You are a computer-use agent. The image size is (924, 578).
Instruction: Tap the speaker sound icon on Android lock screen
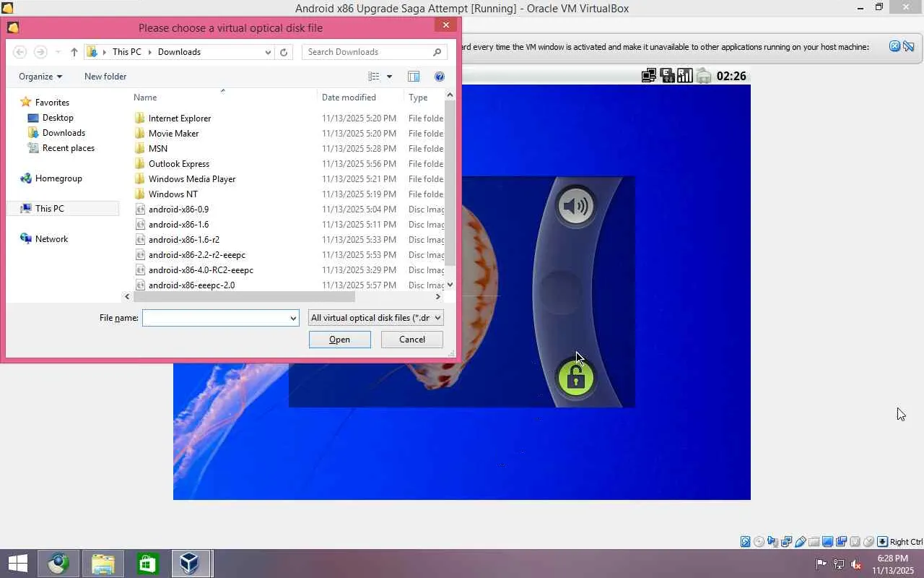tap(575, 207)
